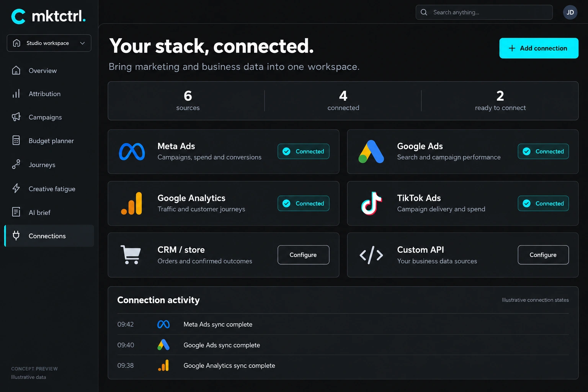Viewport: 588px width, 392px height.
Task: Open the Studio workspace dropdown
Action: (49, 43)
